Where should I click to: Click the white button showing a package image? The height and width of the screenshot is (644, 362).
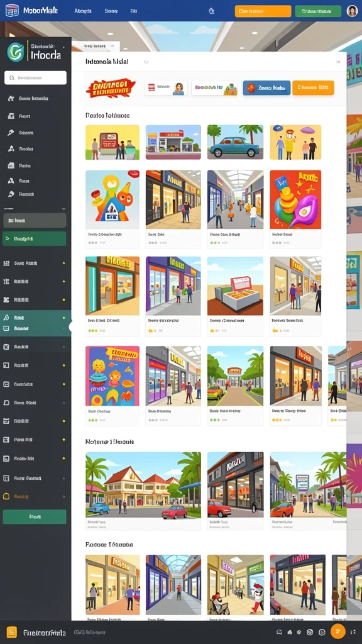(x=214, y=88)
